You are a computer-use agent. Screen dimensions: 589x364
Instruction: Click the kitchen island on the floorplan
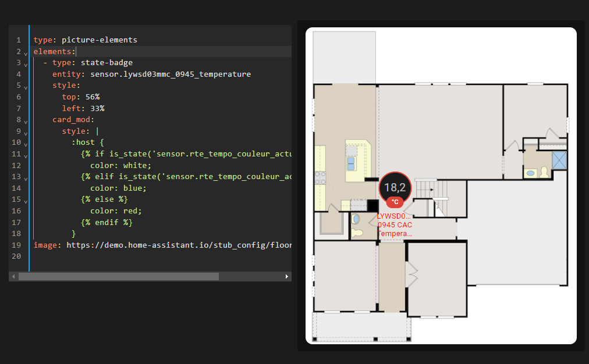(357, 160)
